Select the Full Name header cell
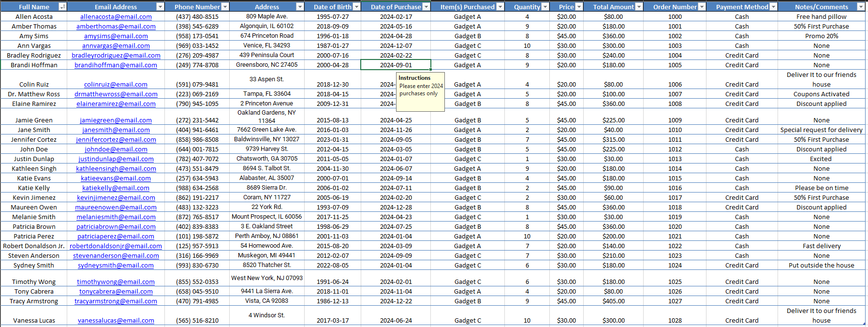868x327 pixels. (34, 7)
